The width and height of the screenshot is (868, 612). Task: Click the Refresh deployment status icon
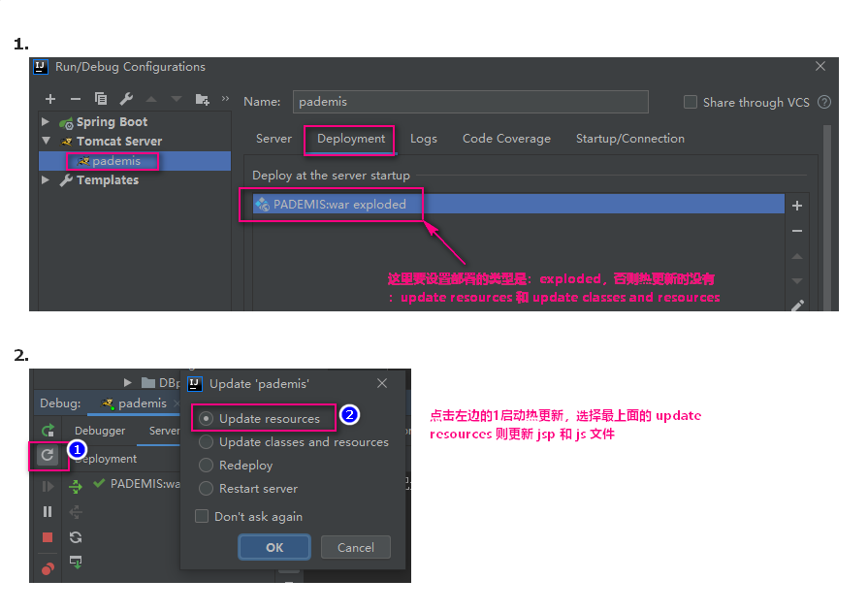76,537
